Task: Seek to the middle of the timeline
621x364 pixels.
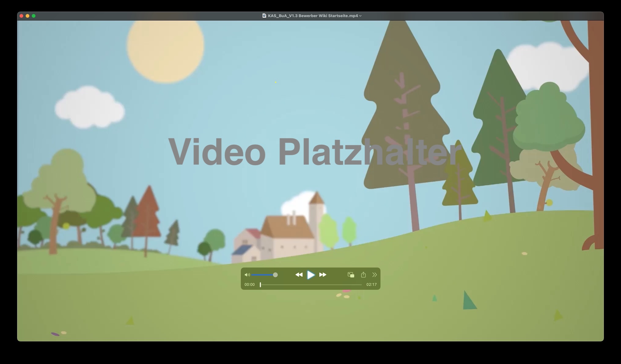Action: pos(311,285)
